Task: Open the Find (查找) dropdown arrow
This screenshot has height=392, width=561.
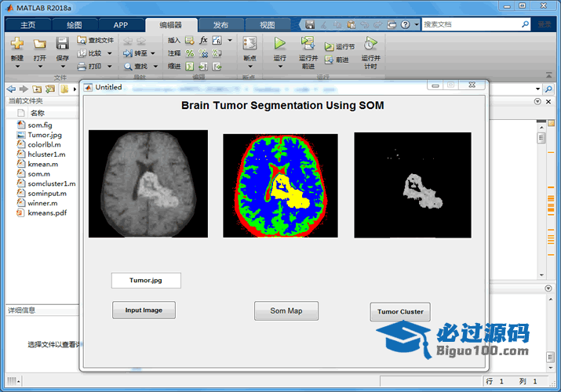Action: 155,67
